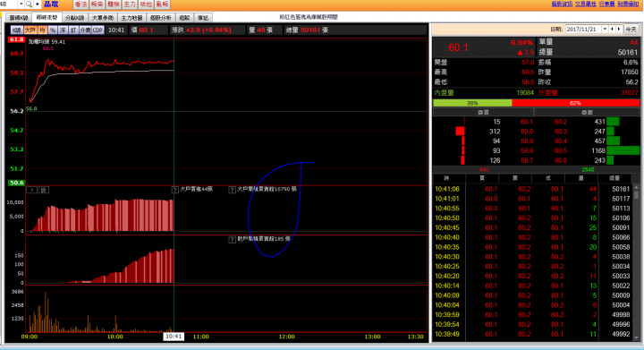This screenshot has width=644, height=350.
Task: Toggle the 均 average line button
Action: [42, 30]
